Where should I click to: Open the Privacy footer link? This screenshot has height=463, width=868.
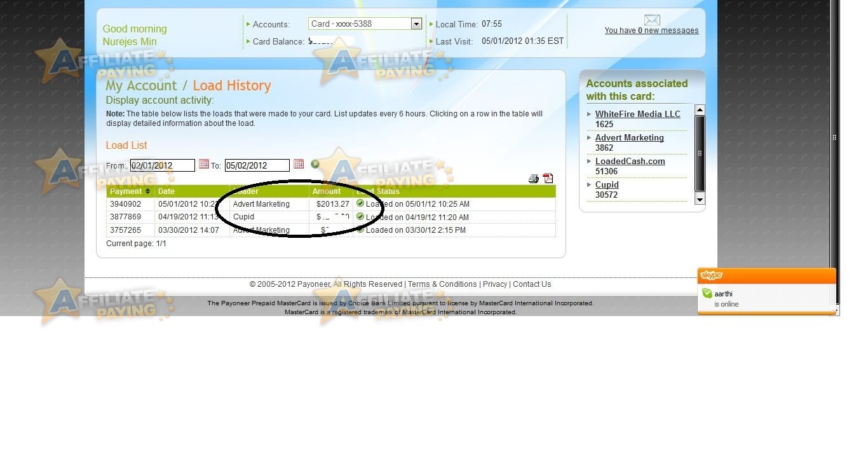click(495, 284)
